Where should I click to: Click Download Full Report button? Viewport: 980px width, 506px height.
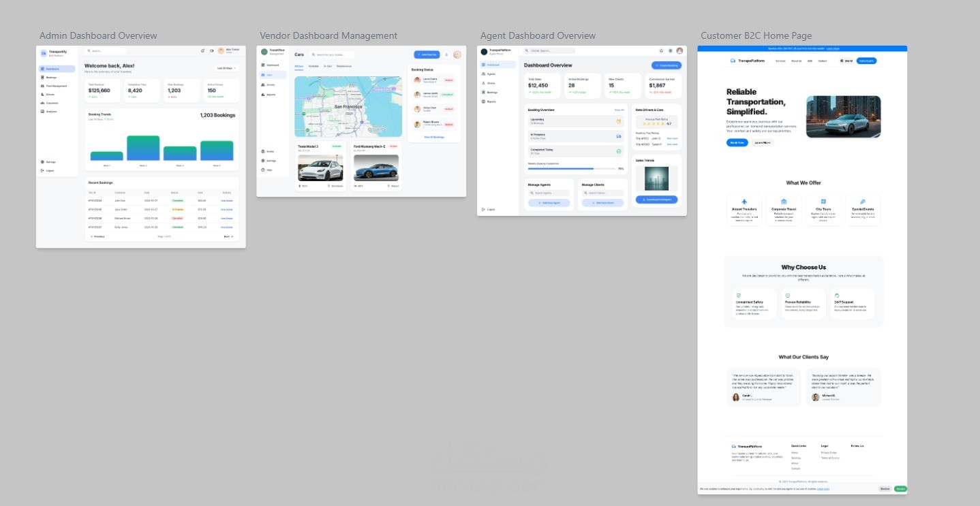point(657,200)
